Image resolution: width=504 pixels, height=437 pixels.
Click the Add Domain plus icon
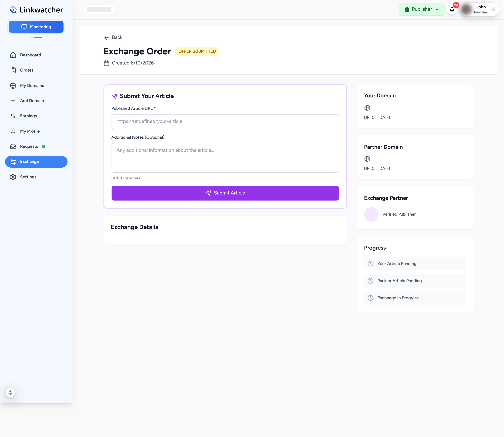pos(13,101)
